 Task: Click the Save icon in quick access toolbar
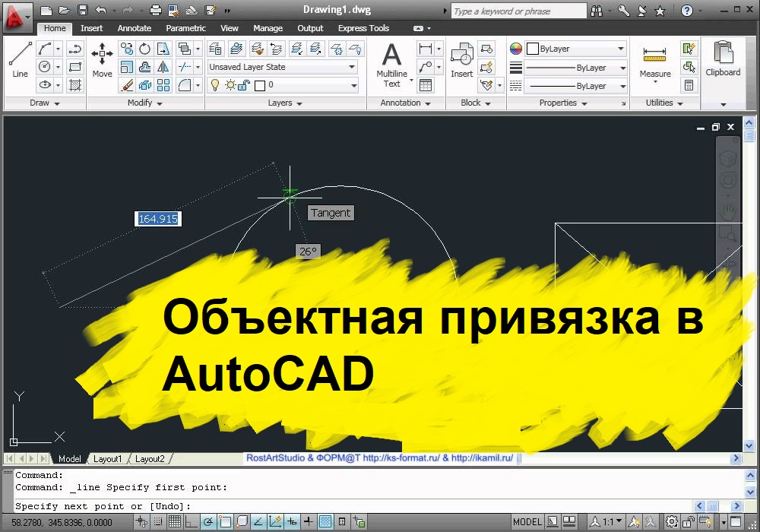coord(82,10)
